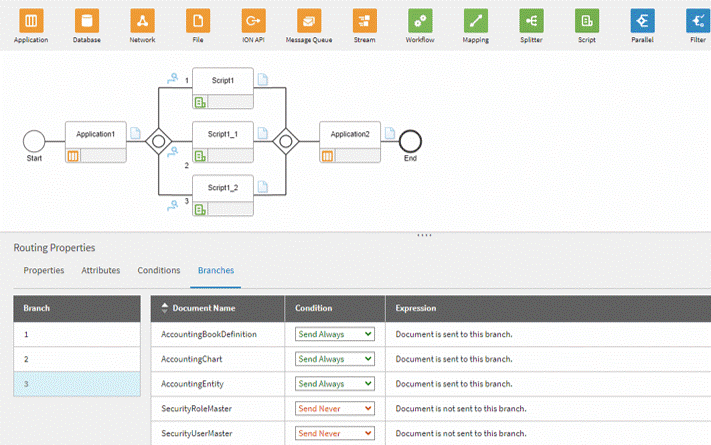711x445 pixels.
Task: Expand SecurityRoleMaster condition dropdown
Action: [x=334, y=408]
